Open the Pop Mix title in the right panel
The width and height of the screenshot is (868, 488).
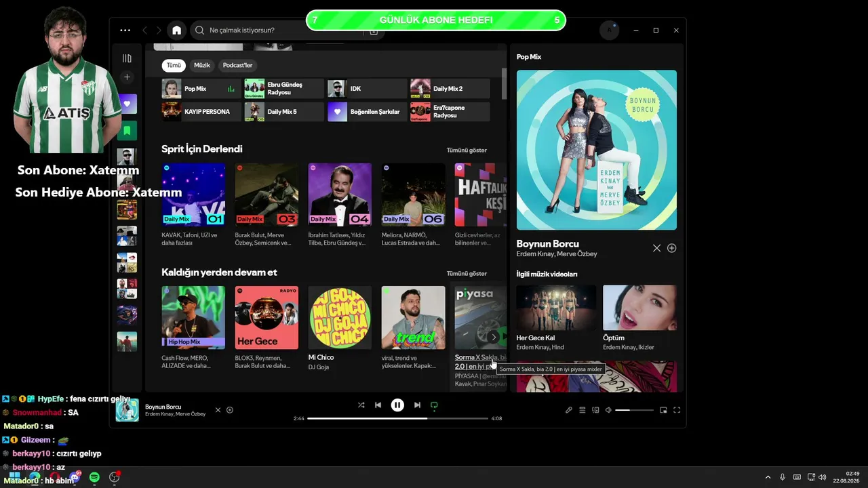click(x=529, y=57)
